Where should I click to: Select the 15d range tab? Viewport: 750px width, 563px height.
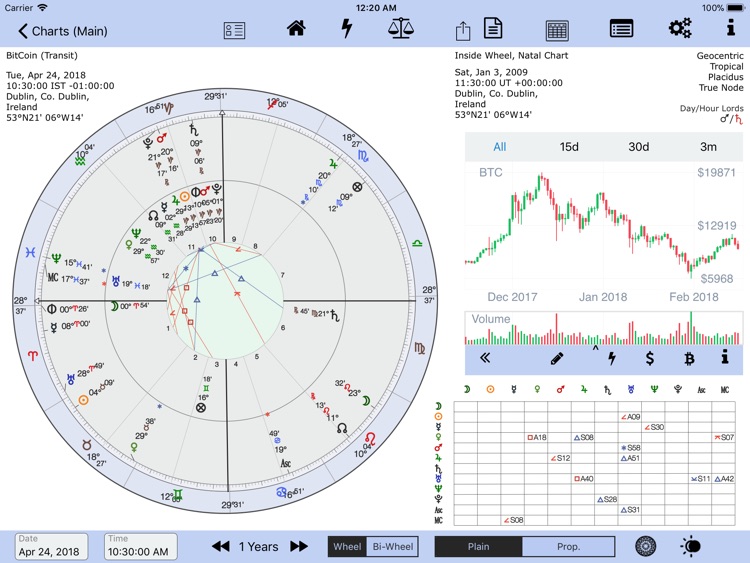[x=569, y=147]
